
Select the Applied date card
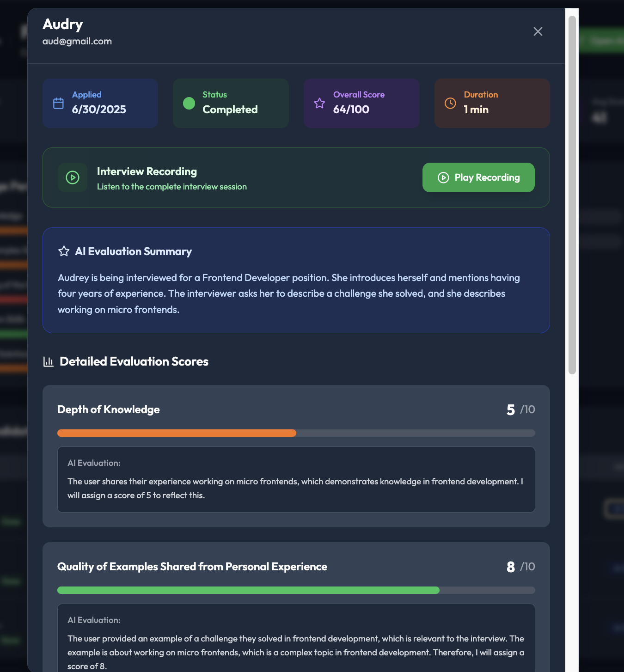pyautogui.click(x=100, y=103)
